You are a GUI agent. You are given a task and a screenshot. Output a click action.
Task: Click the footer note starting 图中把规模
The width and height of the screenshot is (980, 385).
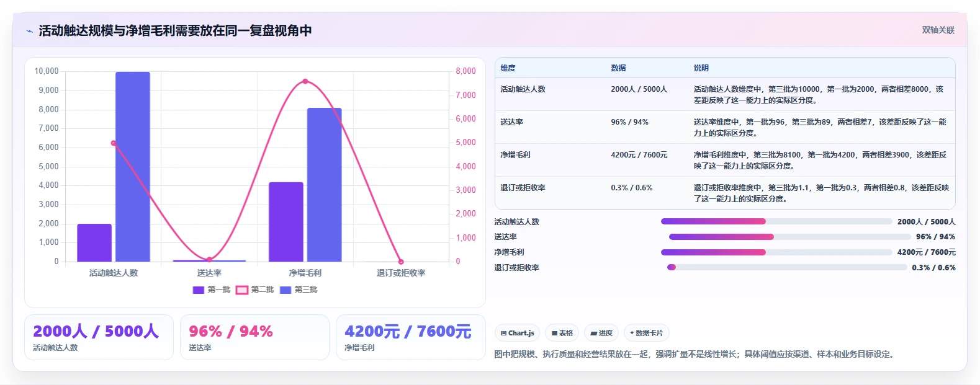click(x=695, y=355)
